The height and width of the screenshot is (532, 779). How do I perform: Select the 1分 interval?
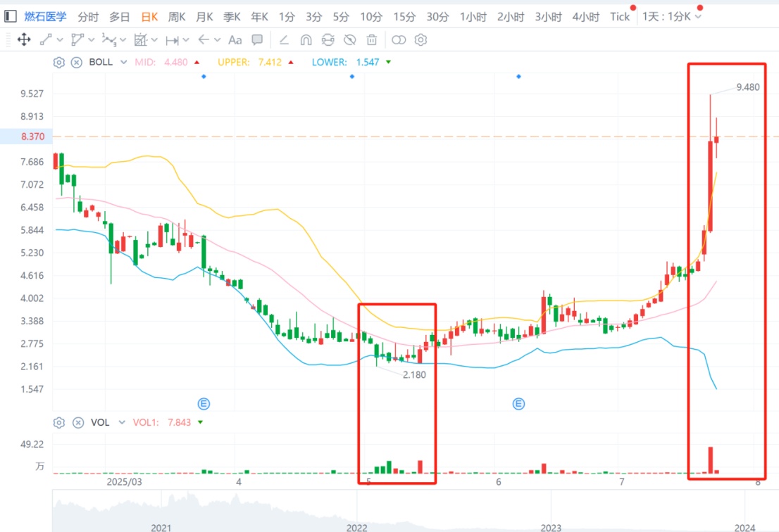point(287,17)
